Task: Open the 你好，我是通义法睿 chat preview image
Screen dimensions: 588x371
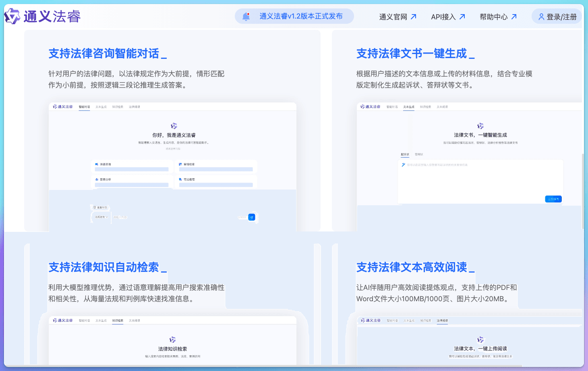Action: 172,167
